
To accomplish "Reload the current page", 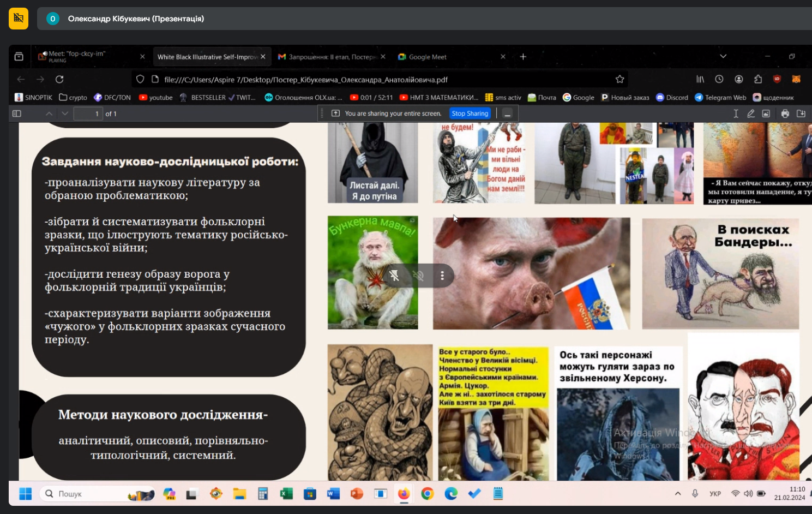I will coord(59,79).
